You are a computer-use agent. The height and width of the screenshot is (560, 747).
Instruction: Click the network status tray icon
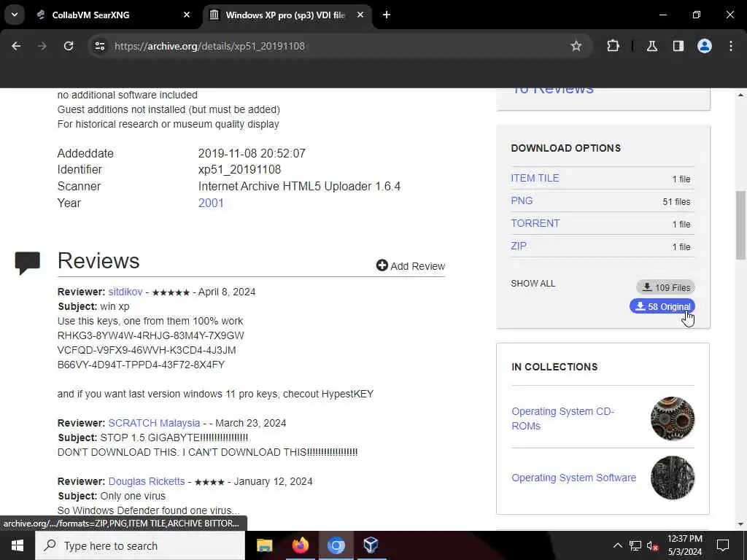(635, 545)
